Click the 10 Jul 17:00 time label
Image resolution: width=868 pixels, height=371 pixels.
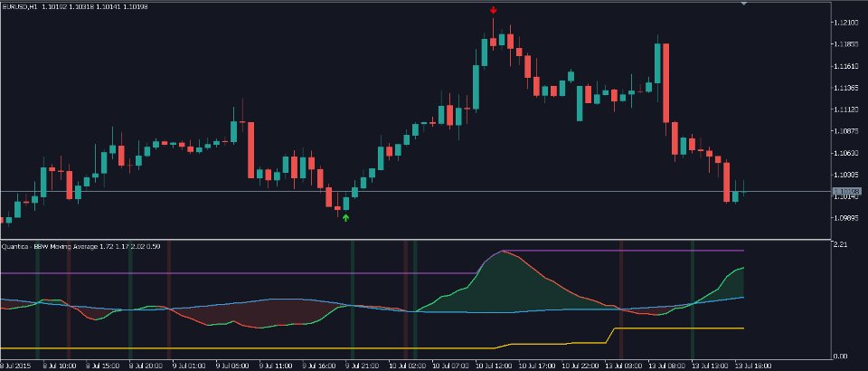pos(535,366)
